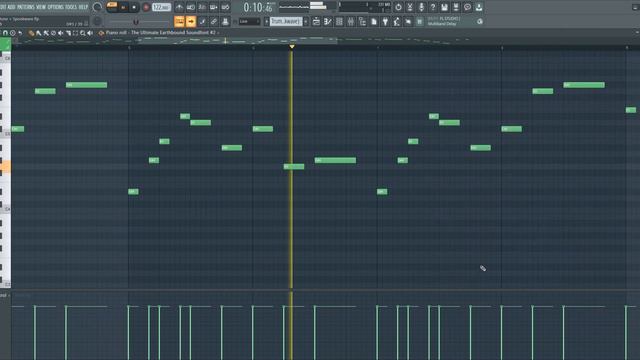Click the floppy disk save icon
This screenshot has width=640, height=360.
point(444,7)
